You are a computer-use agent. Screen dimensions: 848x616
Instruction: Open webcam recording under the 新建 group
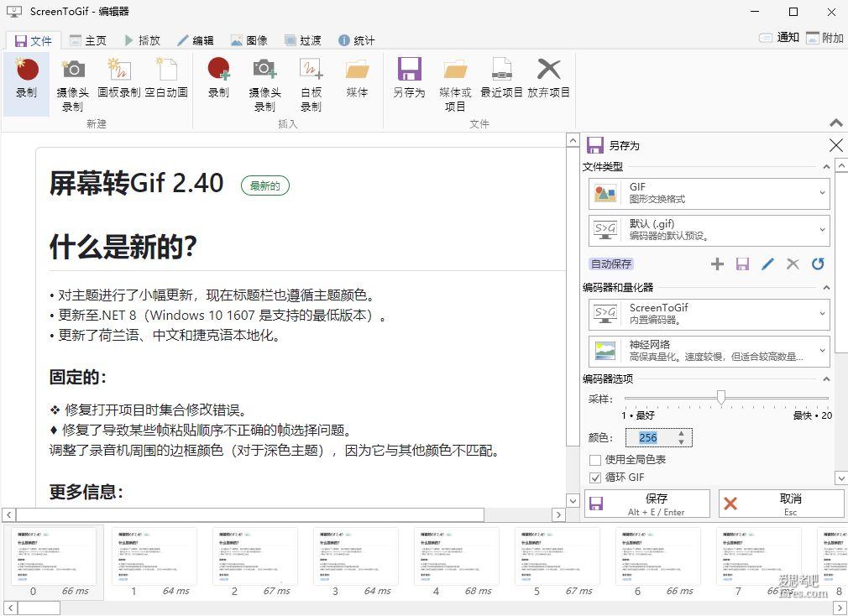pos(73,83)
